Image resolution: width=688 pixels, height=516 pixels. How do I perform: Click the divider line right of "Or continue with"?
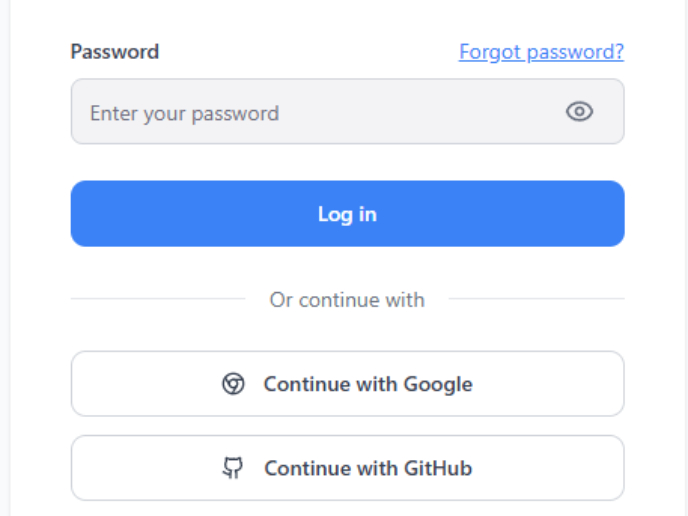536,298
